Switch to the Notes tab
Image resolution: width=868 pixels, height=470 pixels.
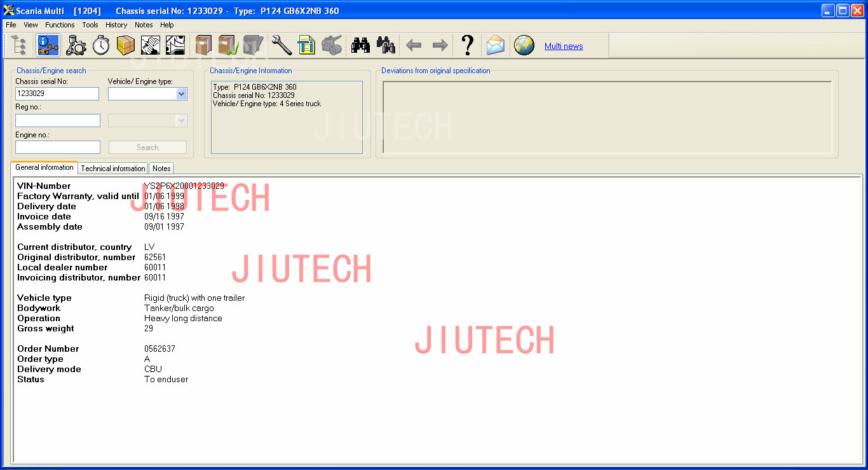point(161,169)
